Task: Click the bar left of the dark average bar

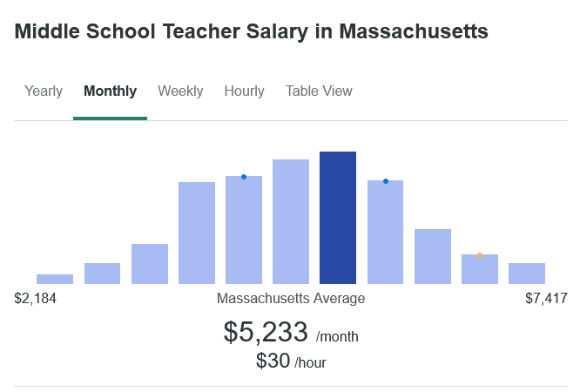Action: (x=291, y=221)
